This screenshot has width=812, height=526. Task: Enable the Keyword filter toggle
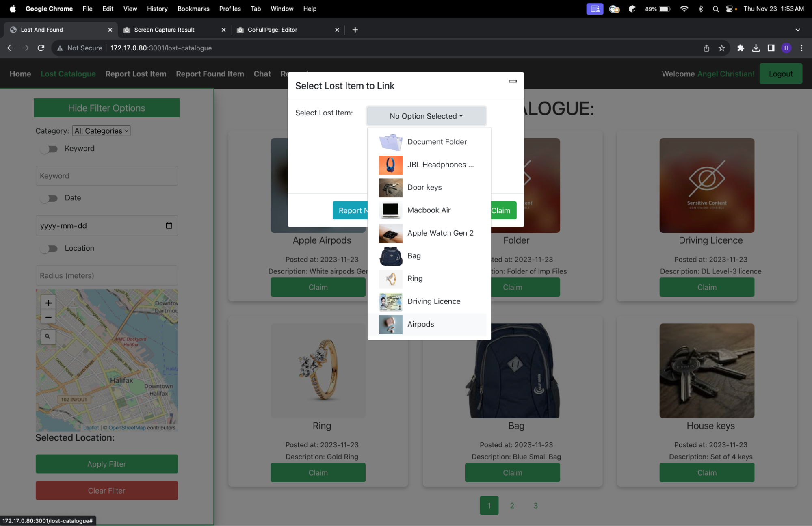pos(50,149)
